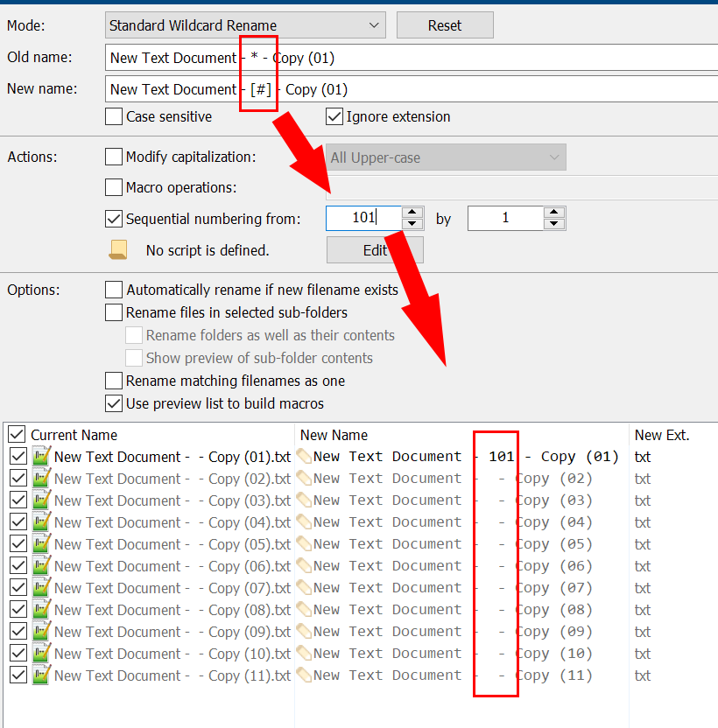Click the new-name tag icon for Copy (06)
Viewport: 718px width, 728px height.
305,565
